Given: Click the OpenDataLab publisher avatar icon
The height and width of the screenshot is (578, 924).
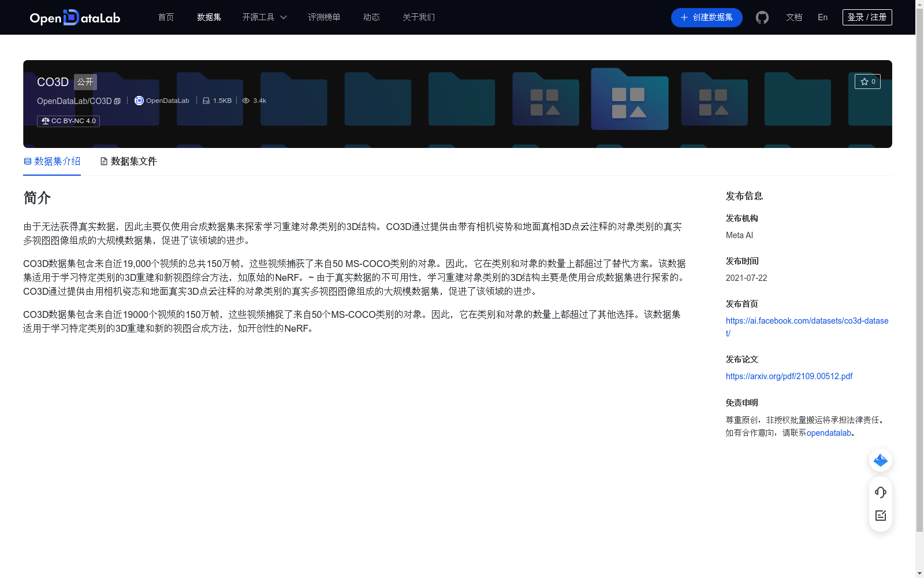Looking at the screenshot, I should [139, 101].
